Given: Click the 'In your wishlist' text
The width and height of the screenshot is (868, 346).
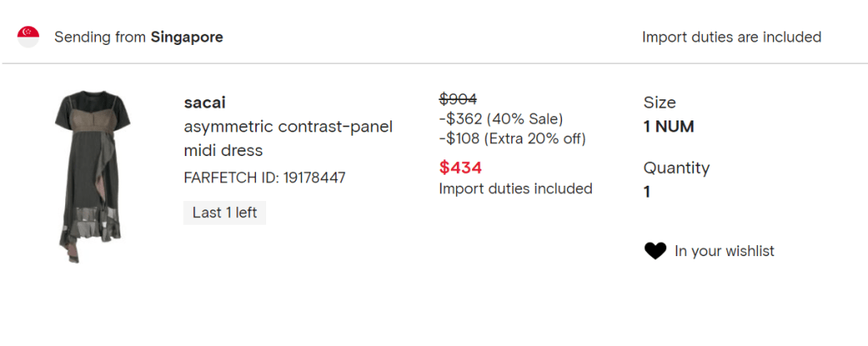Looking at the screenshot, I should pyautogui.click(x=724, y=251).
